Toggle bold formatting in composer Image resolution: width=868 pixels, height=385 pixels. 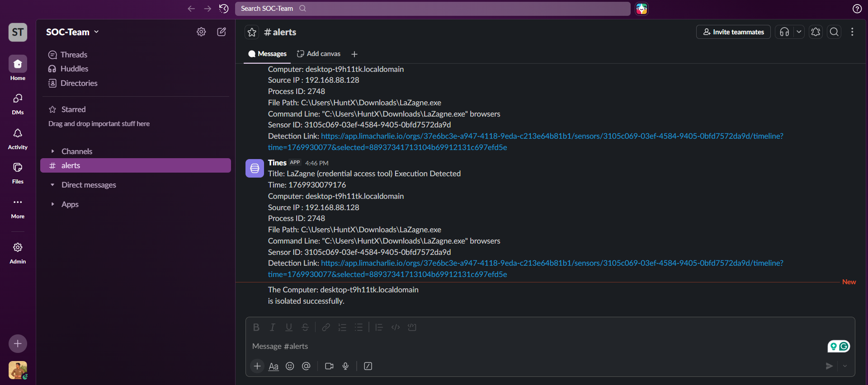pyautogui.click(x=256, y=327)
